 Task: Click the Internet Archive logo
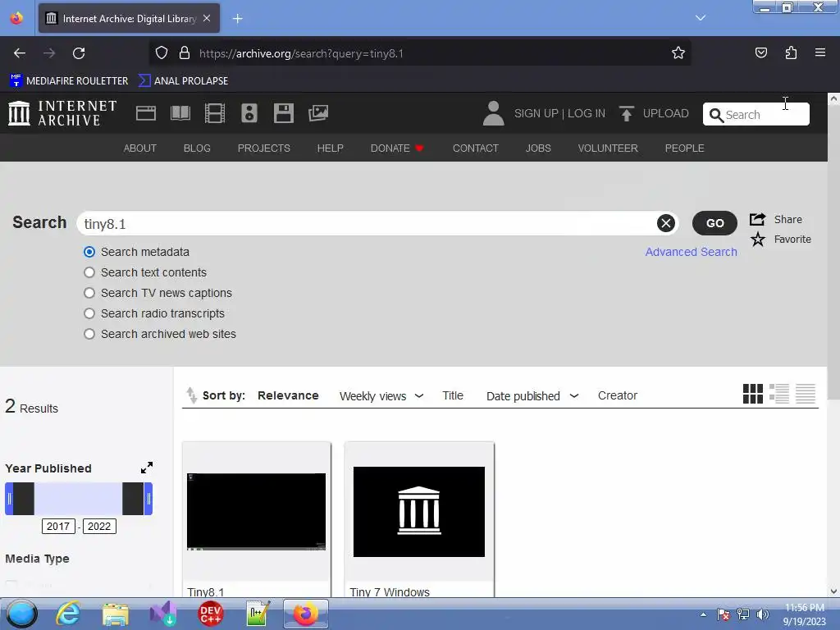pos(62,113)
